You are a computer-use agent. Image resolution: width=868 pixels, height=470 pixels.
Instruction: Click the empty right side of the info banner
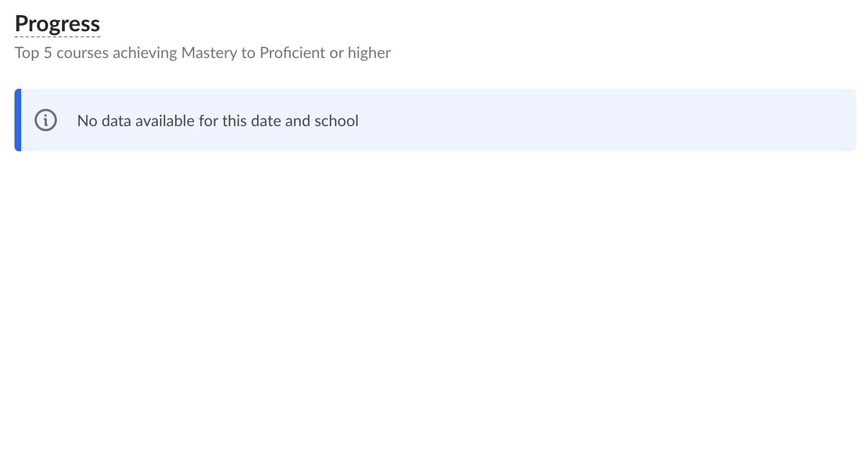pyautogui.click(x=614, y=120)
